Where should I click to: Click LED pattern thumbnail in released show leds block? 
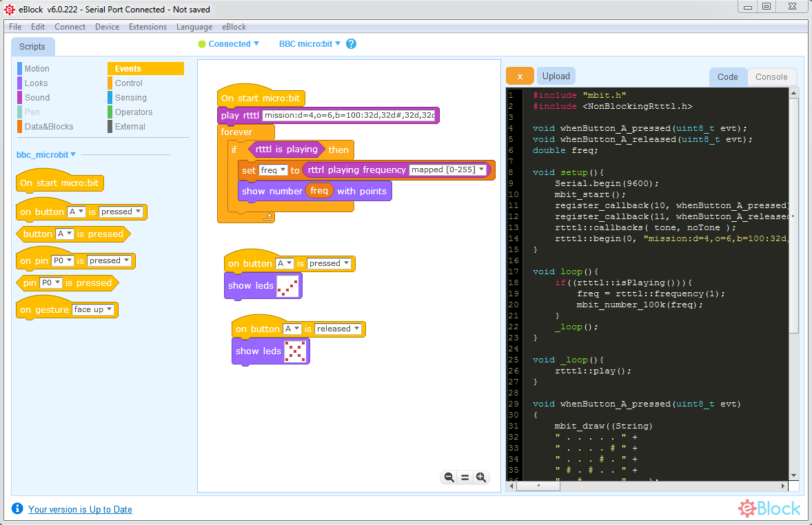[x=296, y=351]
